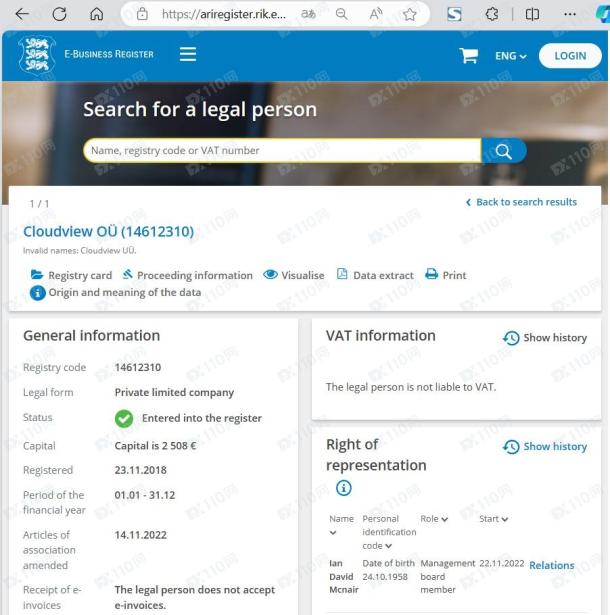Select the registry code value 14612310
Screen dimensions: 610x615
(x=138, y=368)
